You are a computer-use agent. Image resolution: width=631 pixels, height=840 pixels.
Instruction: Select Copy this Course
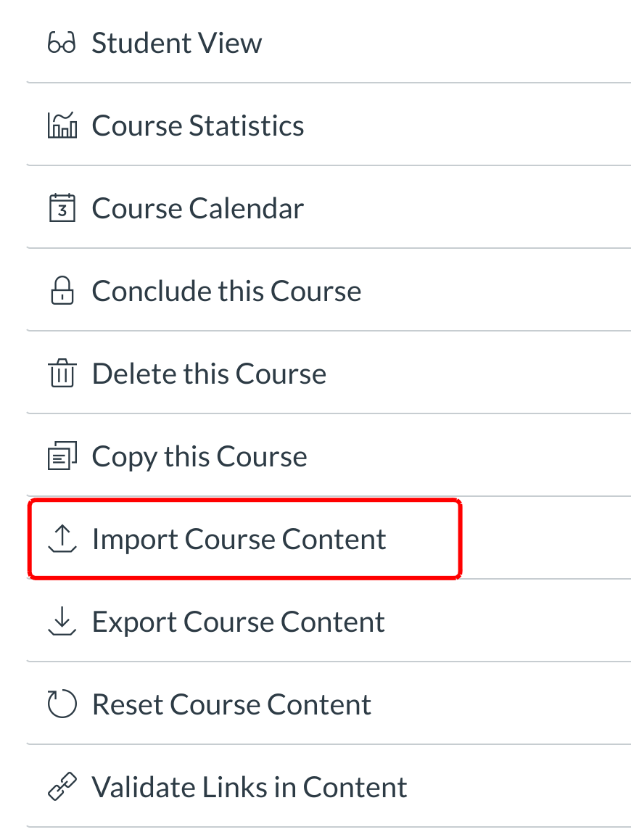pyautogui.click(x=199, y=457)
